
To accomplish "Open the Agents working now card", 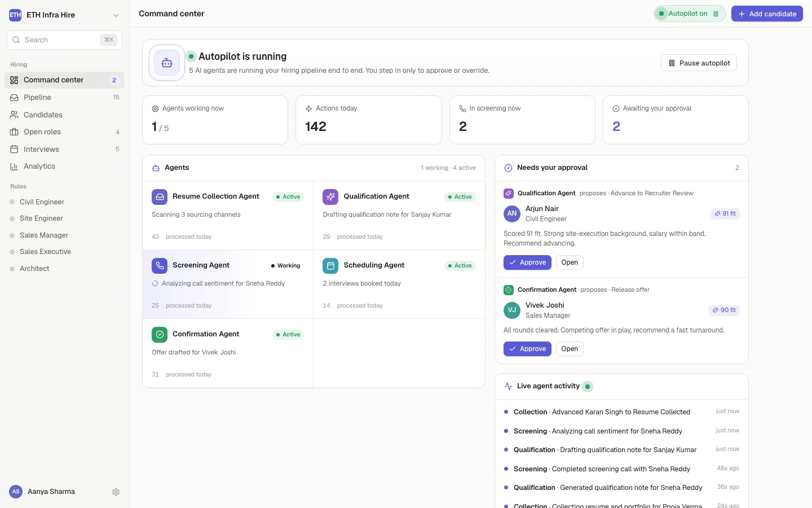I will tap(215, 120).
